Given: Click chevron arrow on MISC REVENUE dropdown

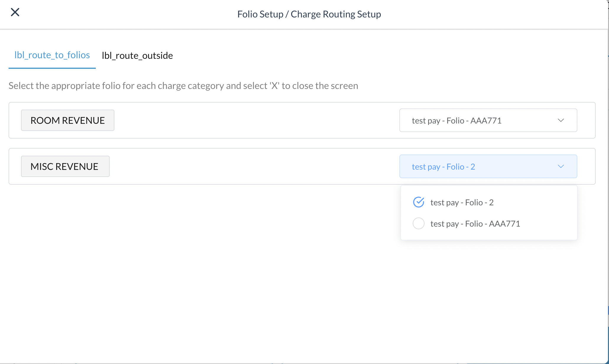Looking at the screenshot, I should (561, 166).
